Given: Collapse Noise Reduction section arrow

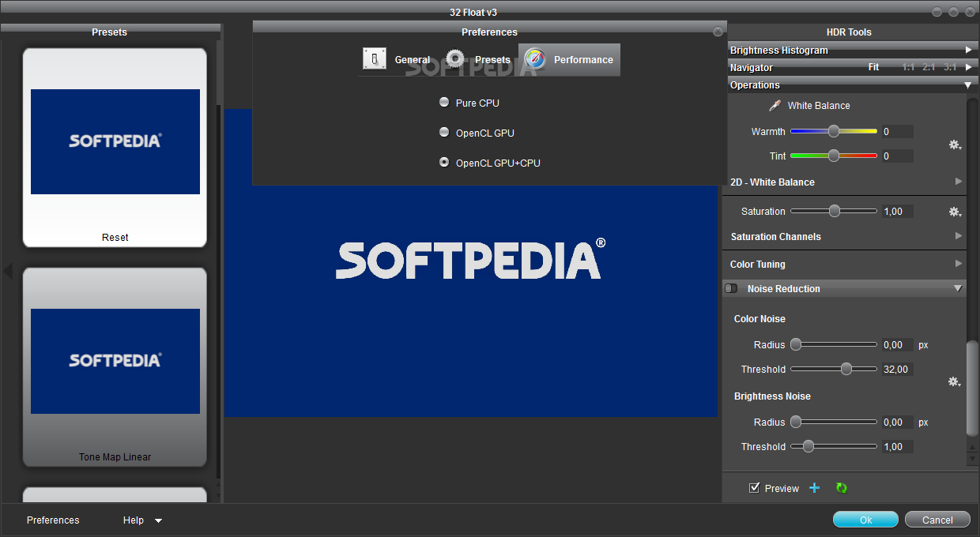Looking at the screenshot, I should (958, 289).
